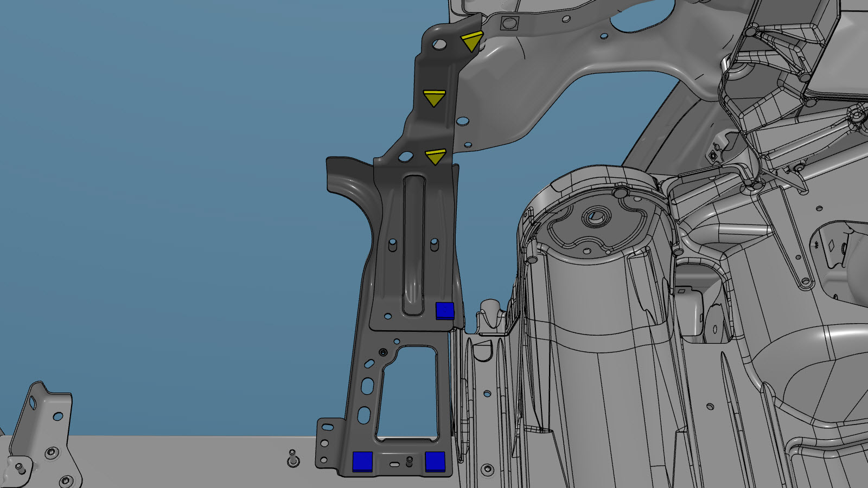Pick the small bolt above the rectangular cutout
The width and height of the screenshot is (868, 488).
(x=384, y=352)
